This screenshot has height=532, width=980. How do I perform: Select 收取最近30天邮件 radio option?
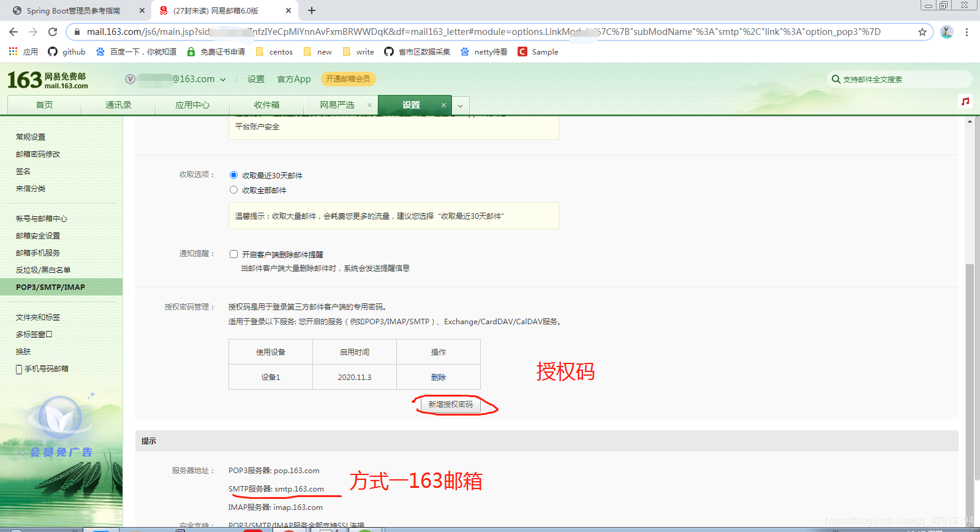[x=233, y=175]
